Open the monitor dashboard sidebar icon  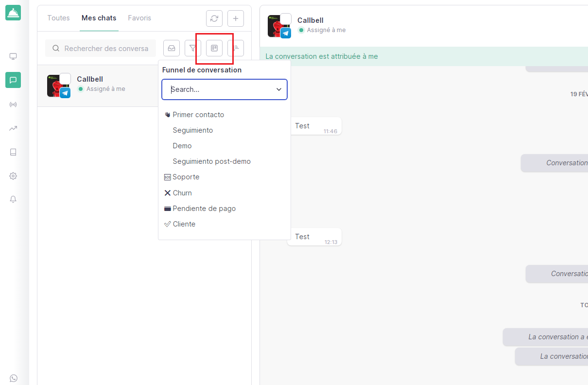(13, 56)
